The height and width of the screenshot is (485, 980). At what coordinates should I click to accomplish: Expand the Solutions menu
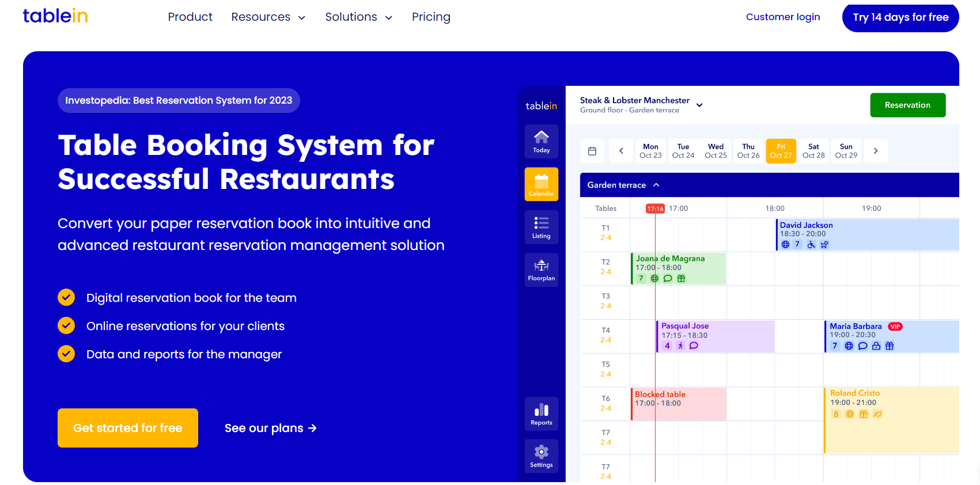click(358, 17)
